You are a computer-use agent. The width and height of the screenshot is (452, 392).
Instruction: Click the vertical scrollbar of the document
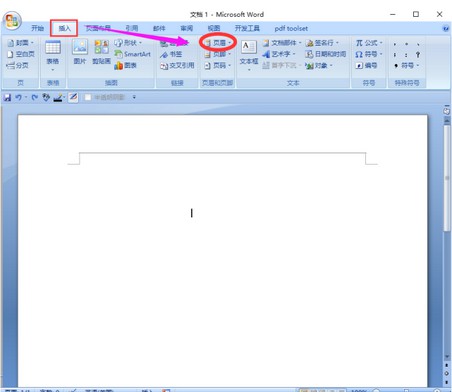pos(447,178)
